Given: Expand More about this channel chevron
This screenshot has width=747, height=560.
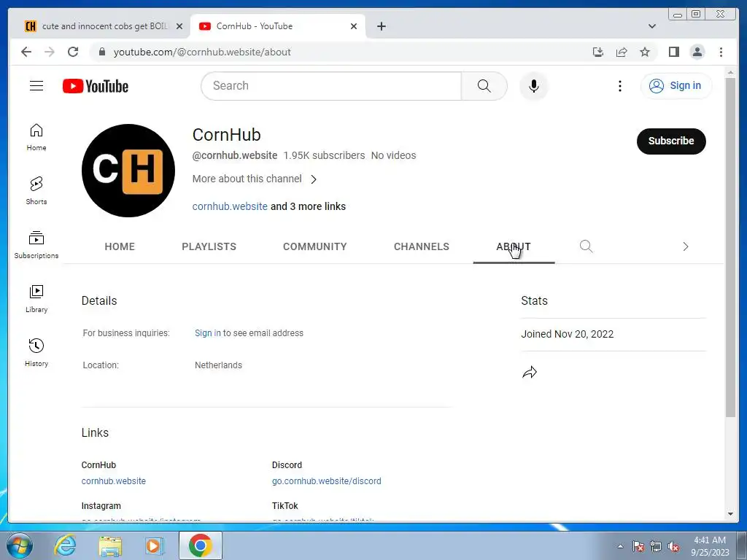Looking at the screenshot, I should pos(314,179).
